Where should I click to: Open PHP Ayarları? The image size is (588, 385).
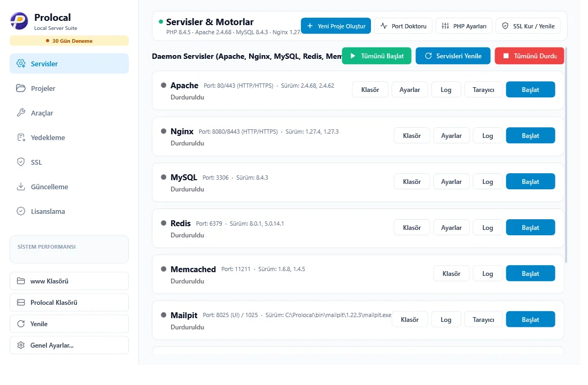pos(464,26)
